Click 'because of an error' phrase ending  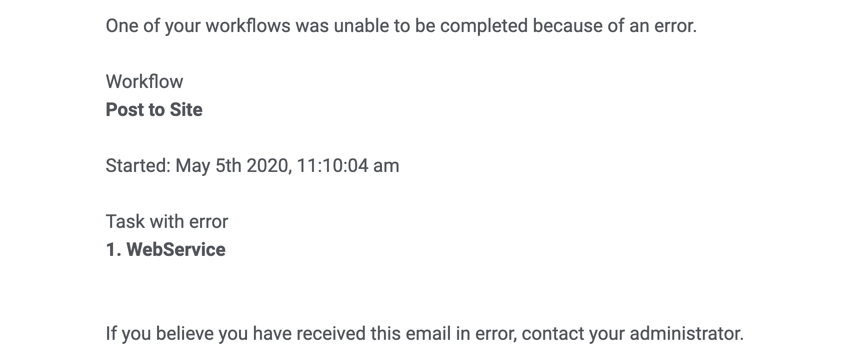[x=614, y=25]
